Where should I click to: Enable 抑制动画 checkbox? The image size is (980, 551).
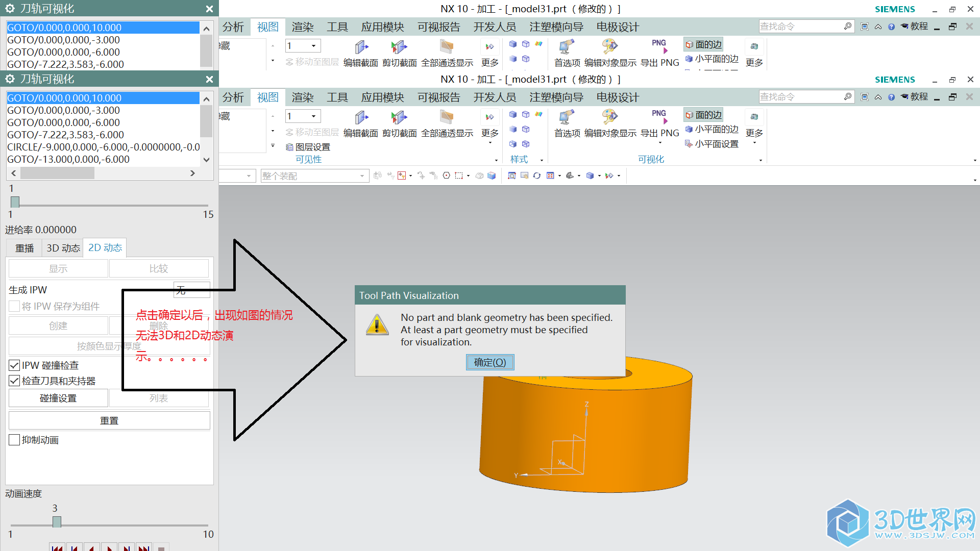coord(14,440)
